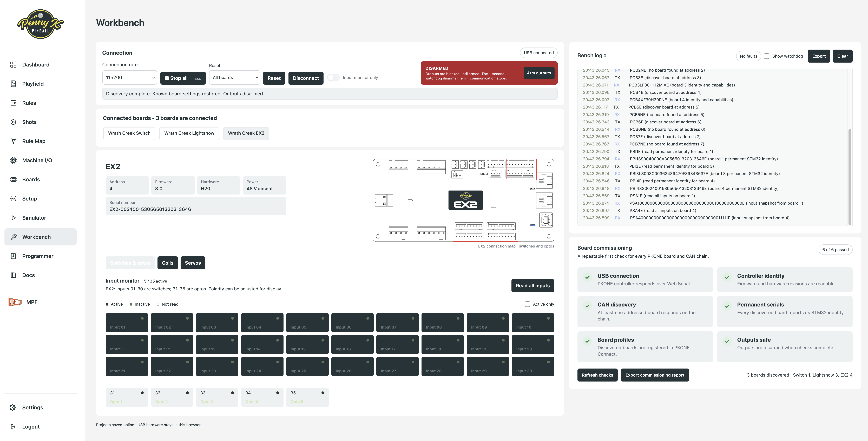Click the Mission MPF logo icon
The image size is (868, 441).
click(x=15, y=302)
